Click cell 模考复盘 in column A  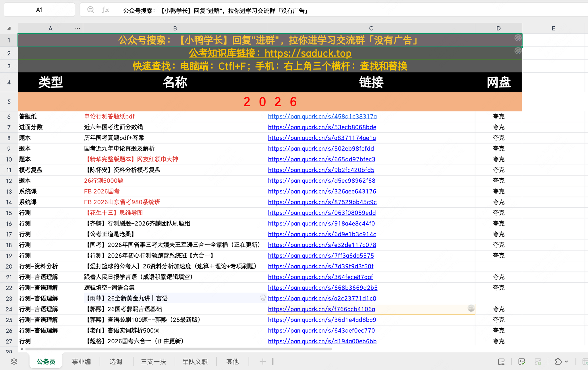51,170
